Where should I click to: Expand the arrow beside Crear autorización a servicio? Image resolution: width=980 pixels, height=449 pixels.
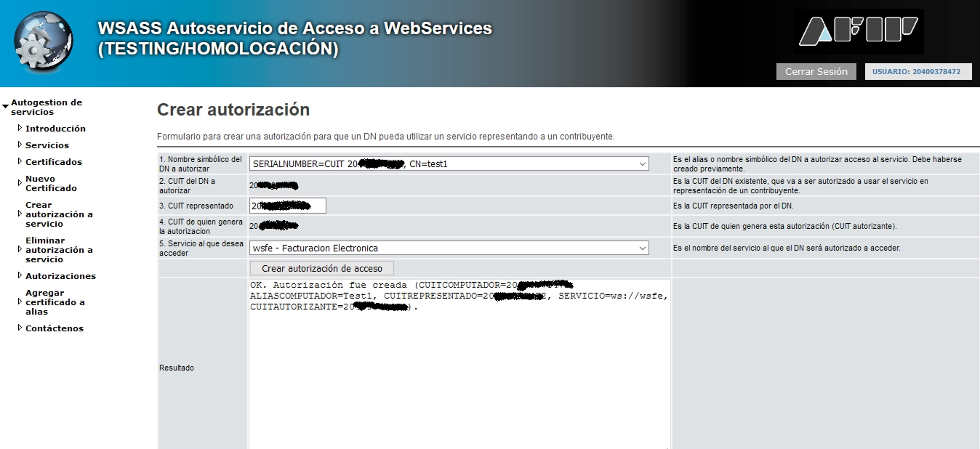point(20,214)
